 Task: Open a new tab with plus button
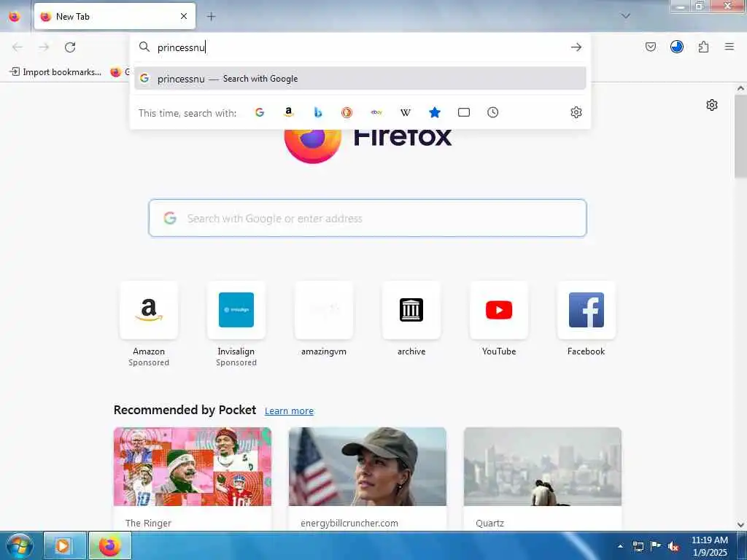pos(211,16)
